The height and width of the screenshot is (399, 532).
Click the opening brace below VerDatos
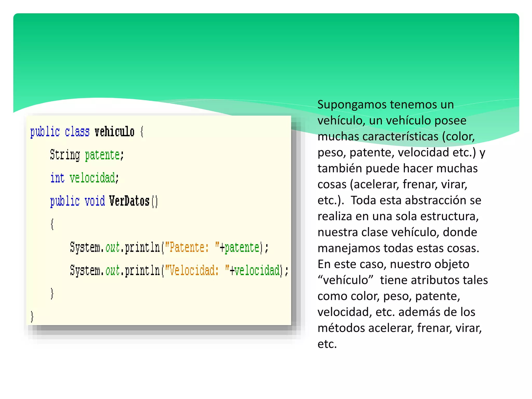pos(52,224)
